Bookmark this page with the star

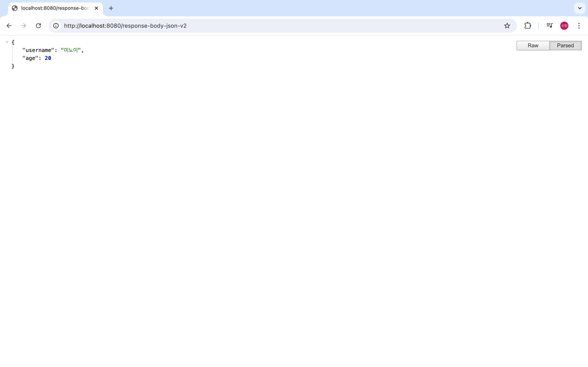(x=507, y=26)
